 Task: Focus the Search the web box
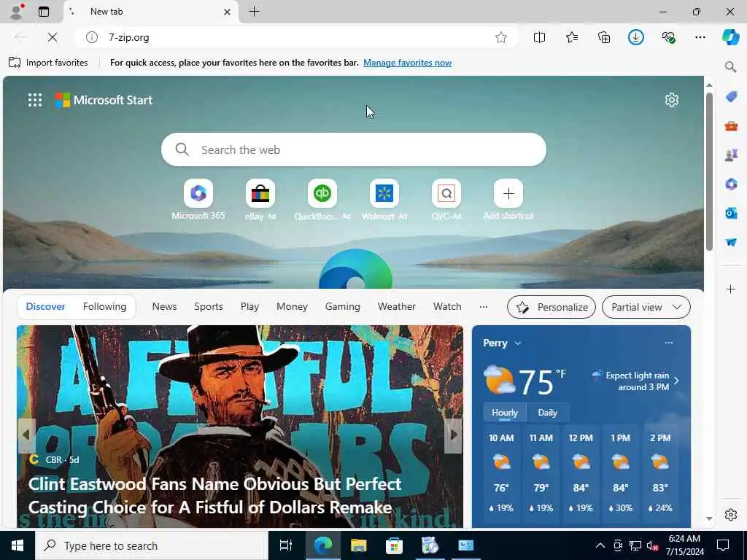point(354,149)
